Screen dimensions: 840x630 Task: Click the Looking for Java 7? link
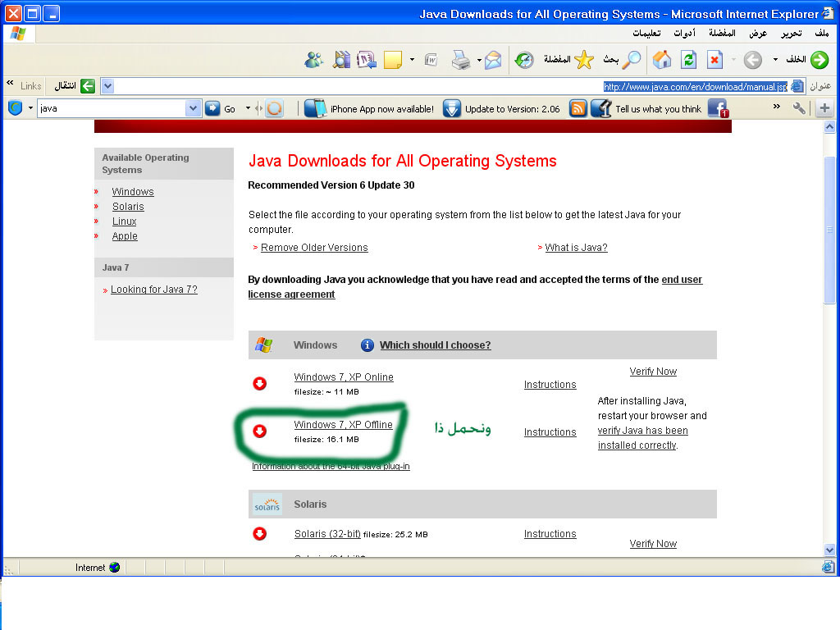(x=154, y=290)
